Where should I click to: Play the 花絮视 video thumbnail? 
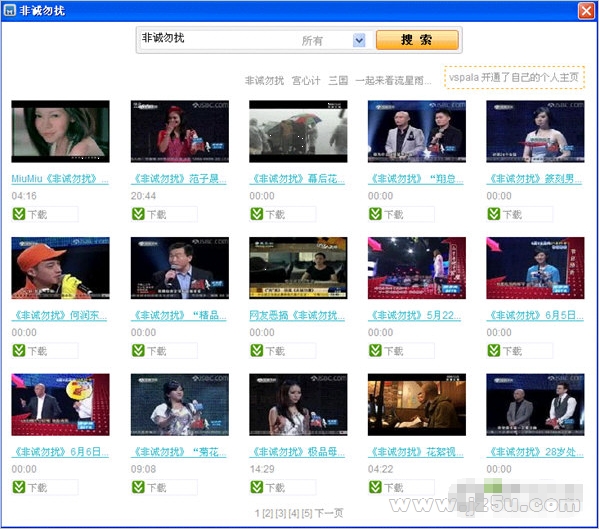click(417, 405)
